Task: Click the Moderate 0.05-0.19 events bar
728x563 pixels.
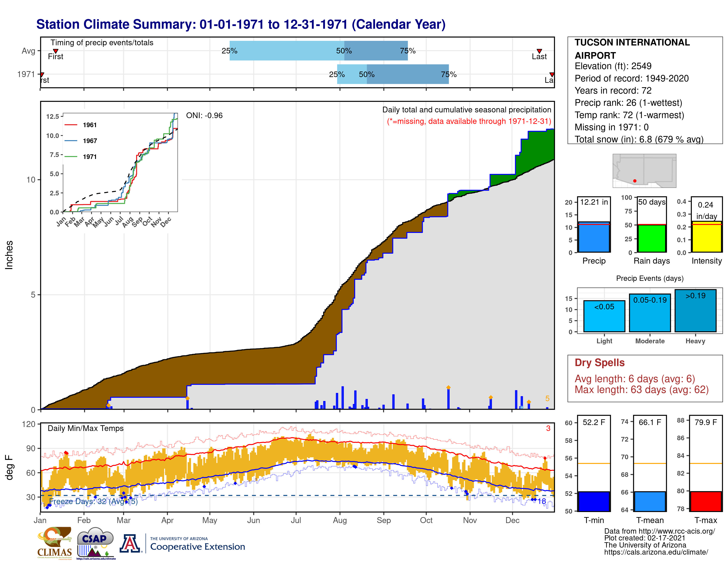Action: 650,312
